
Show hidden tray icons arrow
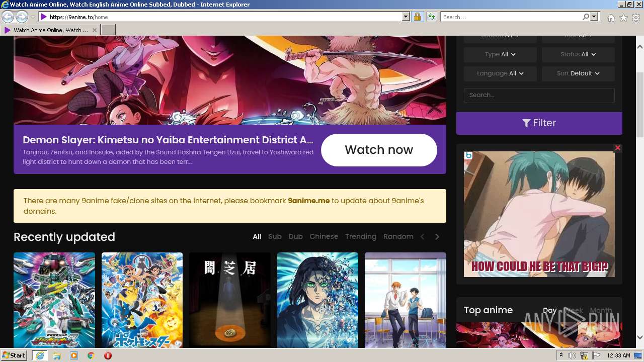tap(561, 355)
